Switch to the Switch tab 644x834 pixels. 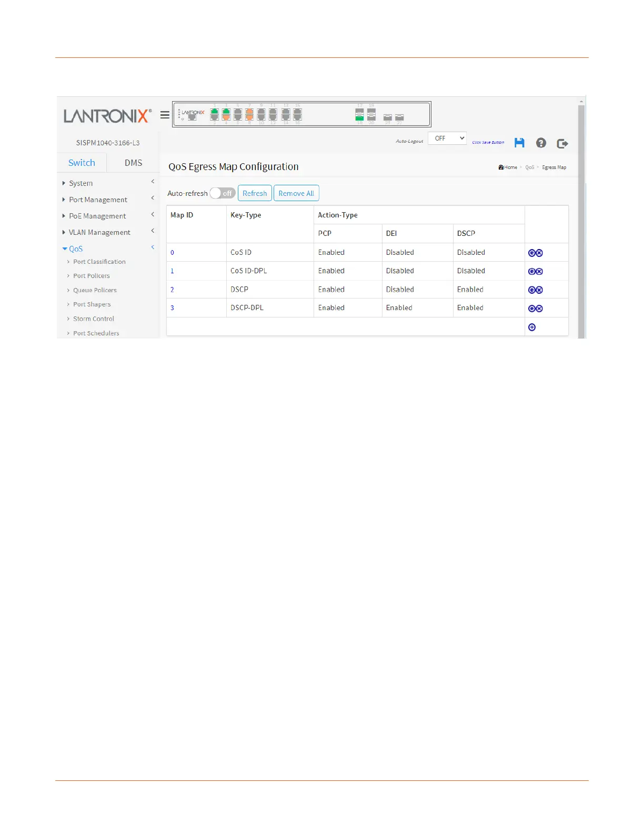[x=82, y=163]
